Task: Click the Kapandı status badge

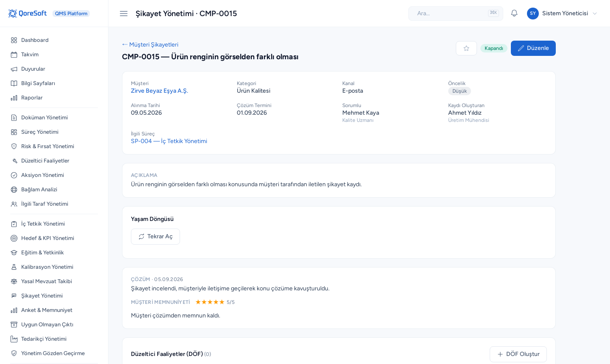Action: tap(494, 48)
